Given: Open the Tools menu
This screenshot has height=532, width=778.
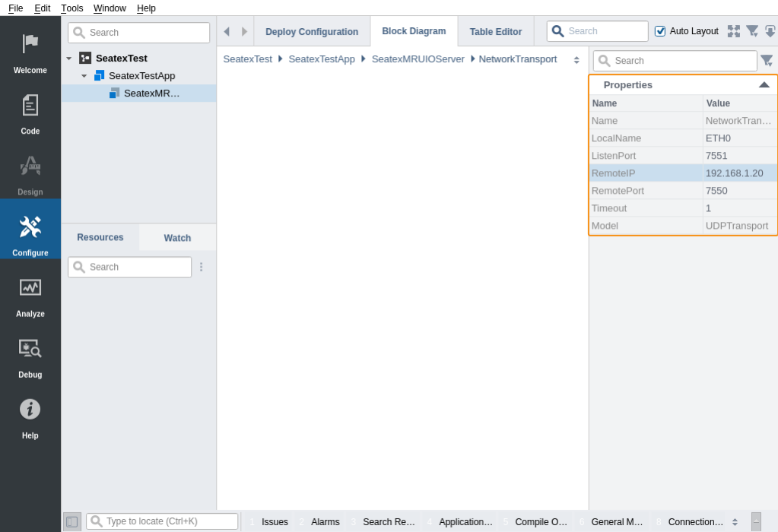Looking at the screenshot, I should coord(72,8).
